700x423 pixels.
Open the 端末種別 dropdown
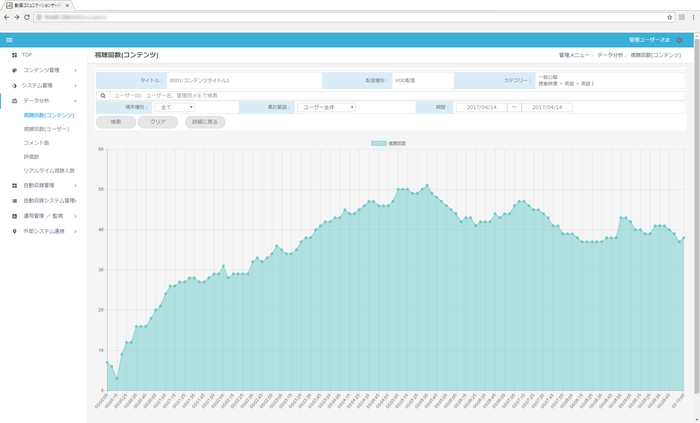point(175,107)
